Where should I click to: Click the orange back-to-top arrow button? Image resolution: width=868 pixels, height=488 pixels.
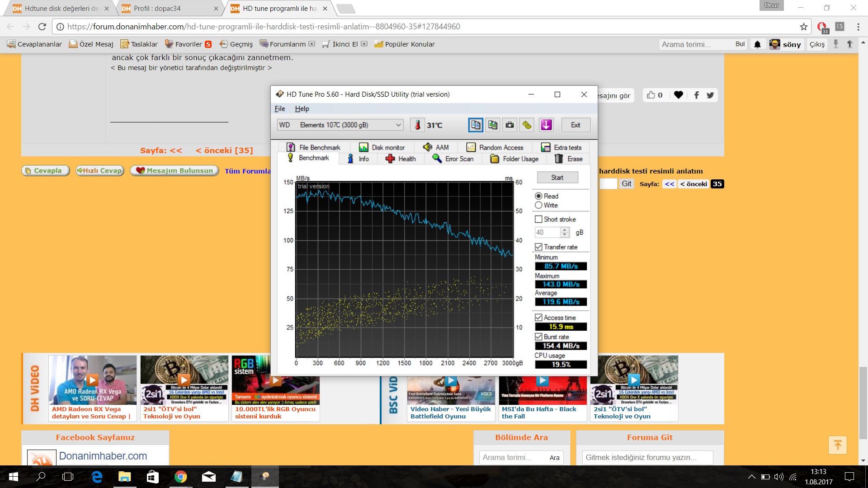[837, 445]
